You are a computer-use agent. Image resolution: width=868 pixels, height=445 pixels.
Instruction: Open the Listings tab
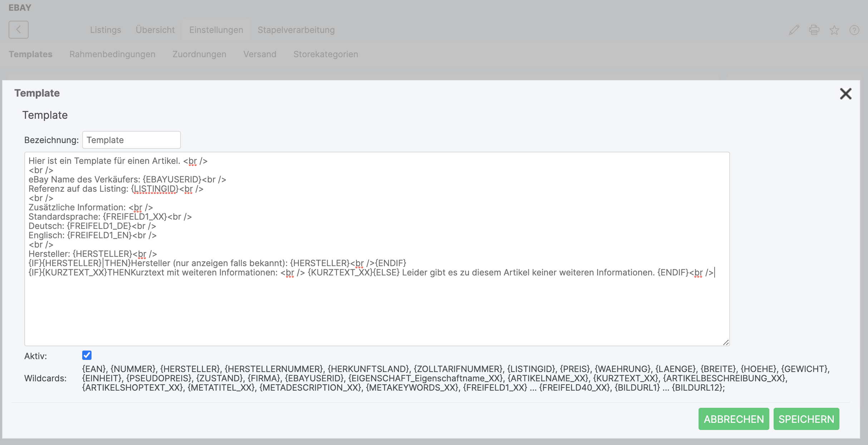point(105,30)
